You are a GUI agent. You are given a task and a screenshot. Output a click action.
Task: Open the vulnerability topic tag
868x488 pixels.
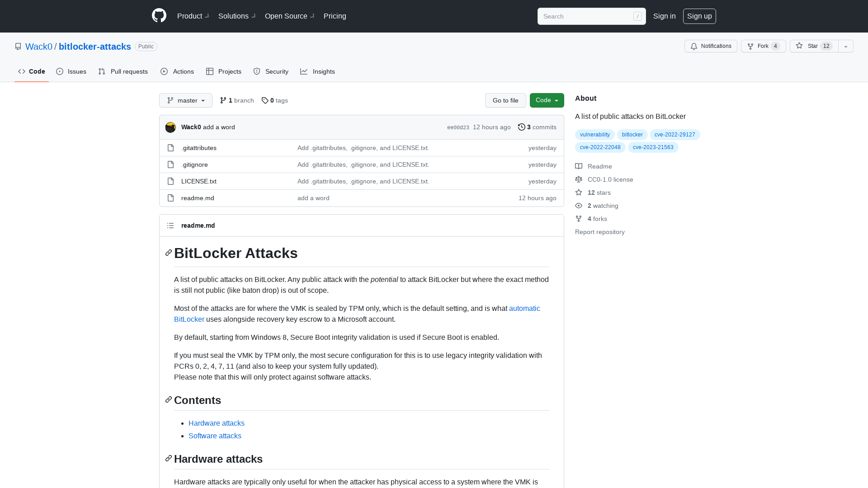594,134
